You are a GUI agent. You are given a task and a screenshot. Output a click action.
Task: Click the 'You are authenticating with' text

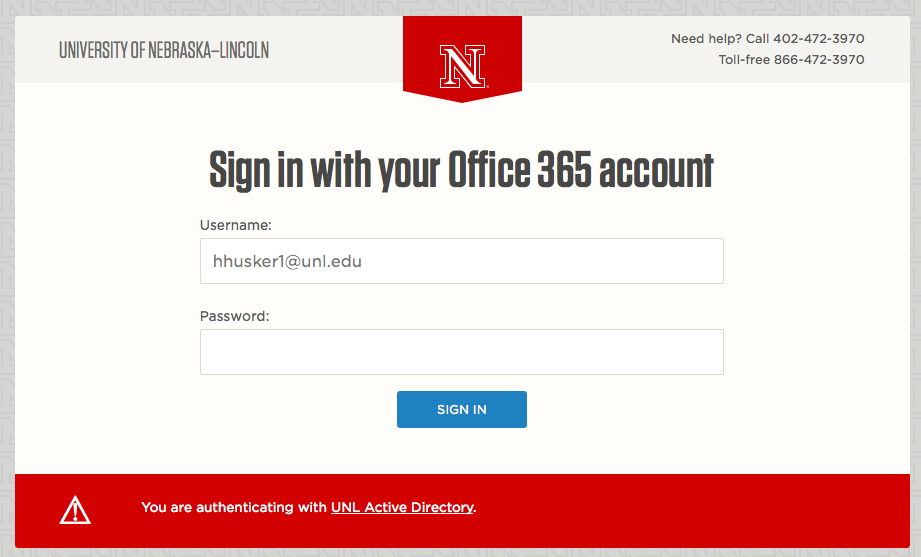coord(234,507)
